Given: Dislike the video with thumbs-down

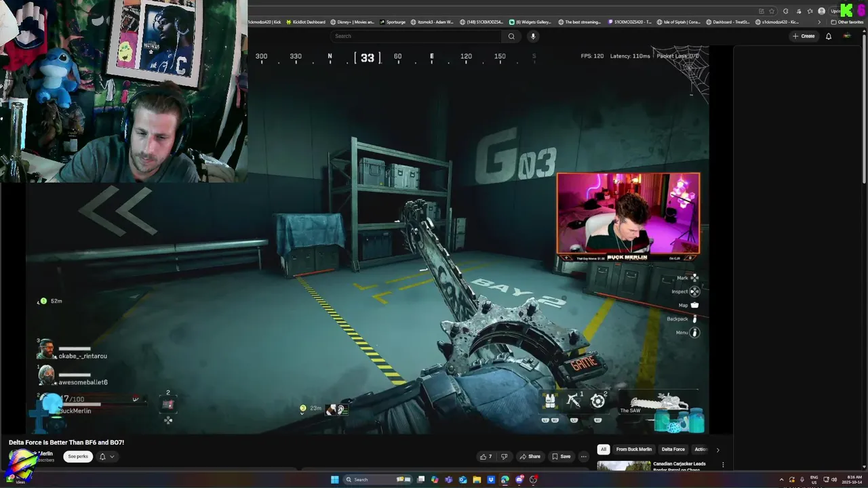Looking at the screenshot, I should [504, 456].
